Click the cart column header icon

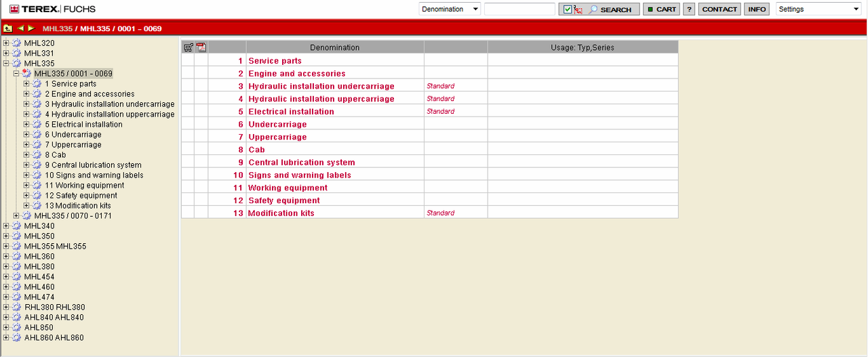click(x=188, y=47)
